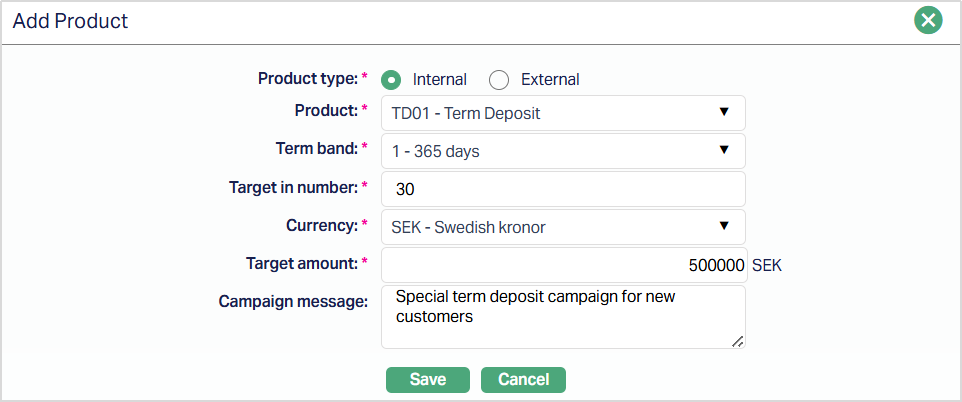The height and width of the screenshot is (402, 962).
Task: Click the Product dropdown arrow icon
Action: [724, 112]
